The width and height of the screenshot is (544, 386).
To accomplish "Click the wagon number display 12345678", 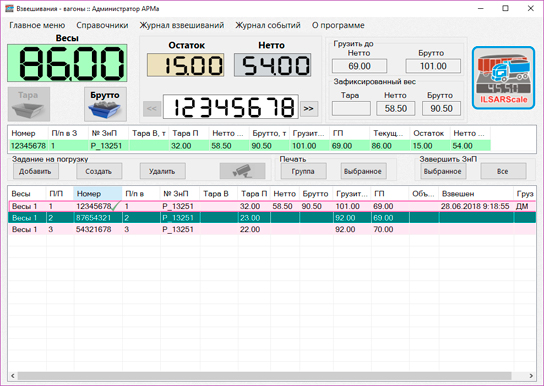I will pyautogui.click(x=231, y=107).
